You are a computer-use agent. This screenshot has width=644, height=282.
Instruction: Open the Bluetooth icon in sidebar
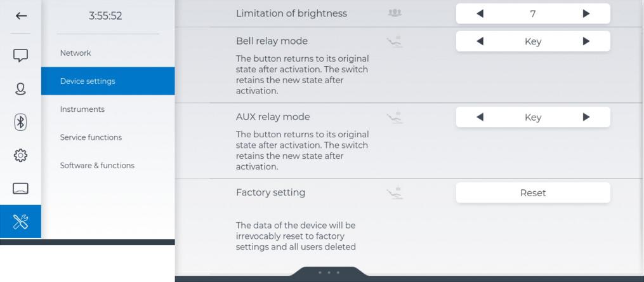[21, 122]
